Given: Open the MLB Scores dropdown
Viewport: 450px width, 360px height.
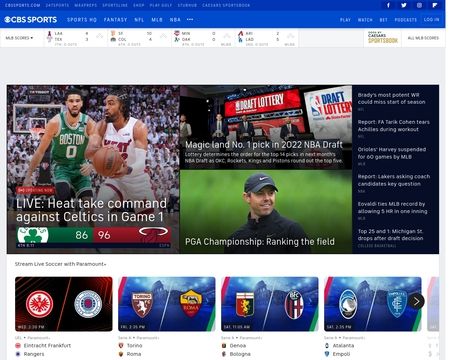Looking at the screenshot, I should pos(19,38).
